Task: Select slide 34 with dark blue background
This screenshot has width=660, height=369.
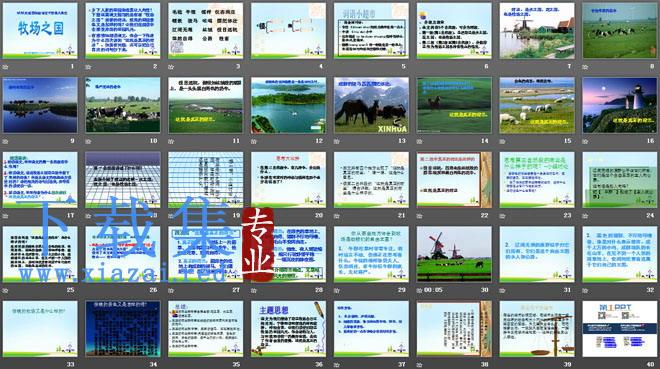Action: (122, 329)
